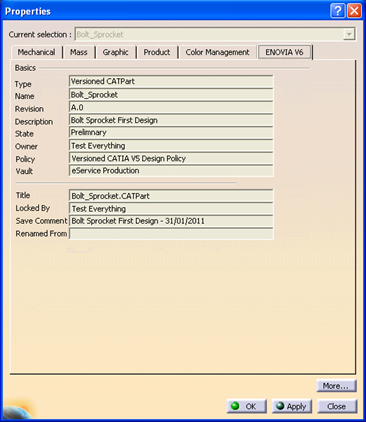
Task: Click the Properties title bar text
Action: coord(28,11)
